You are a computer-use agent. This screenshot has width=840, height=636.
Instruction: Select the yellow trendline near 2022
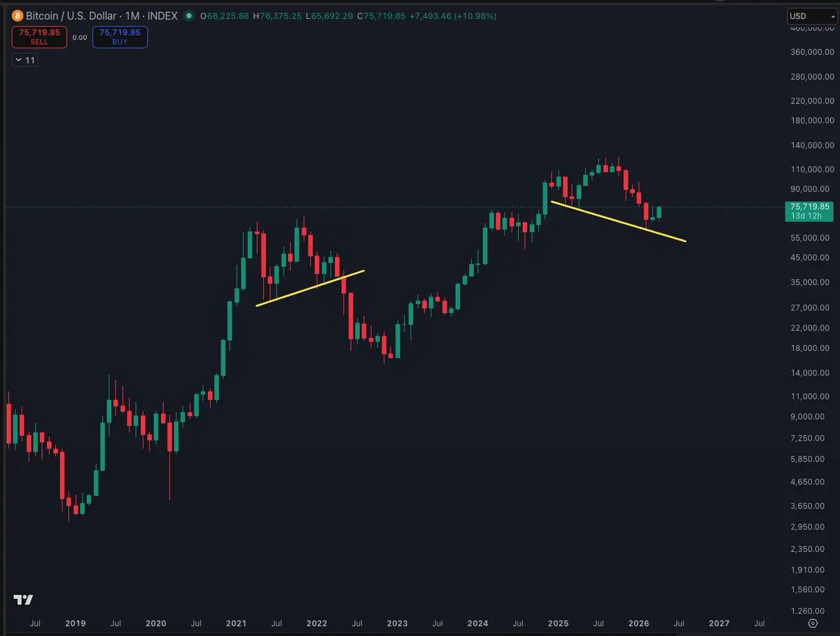coord(310,288)
